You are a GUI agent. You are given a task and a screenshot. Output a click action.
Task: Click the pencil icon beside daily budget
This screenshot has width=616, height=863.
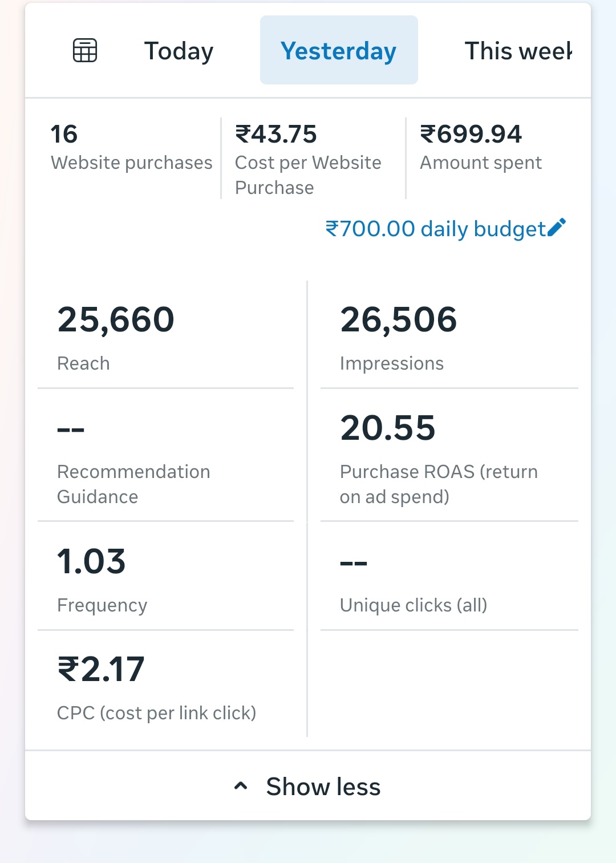point(557,227)
